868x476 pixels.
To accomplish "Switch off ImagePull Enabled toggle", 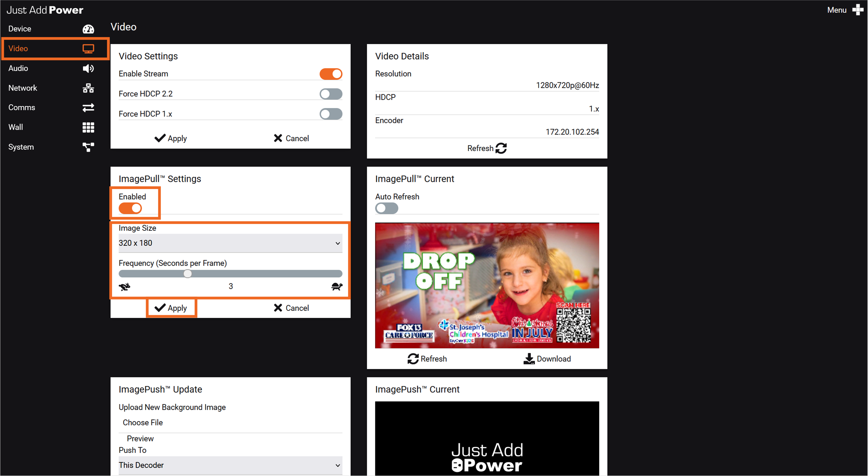I will (130, 208).
